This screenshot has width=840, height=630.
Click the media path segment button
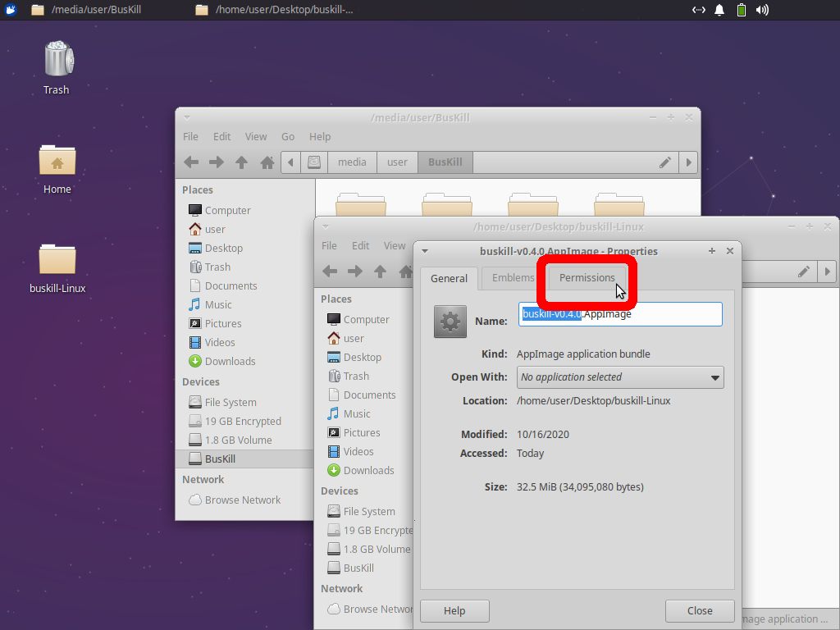click(x=352, y=162)
